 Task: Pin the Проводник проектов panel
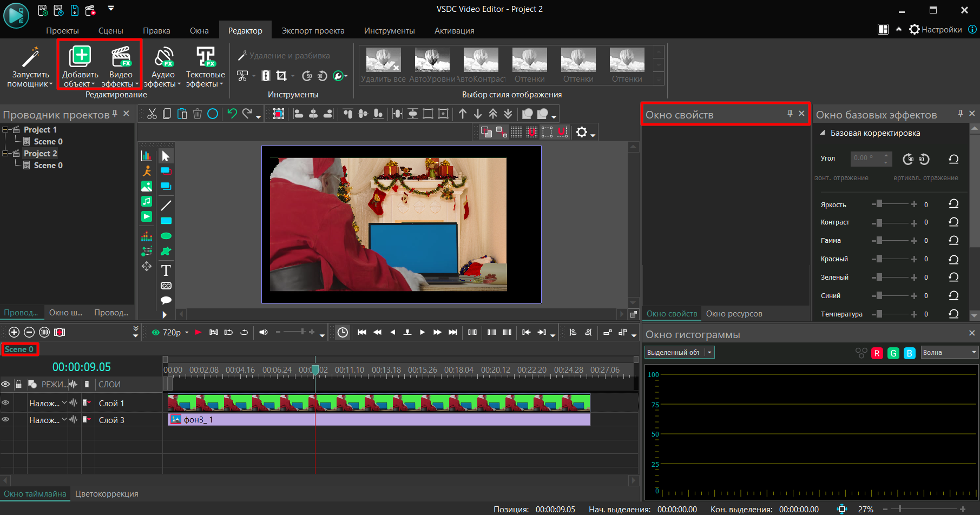pos(115,114)
